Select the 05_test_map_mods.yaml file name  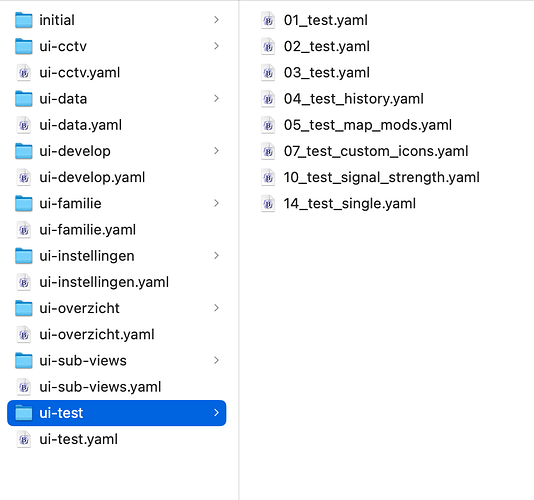point(368,125)
